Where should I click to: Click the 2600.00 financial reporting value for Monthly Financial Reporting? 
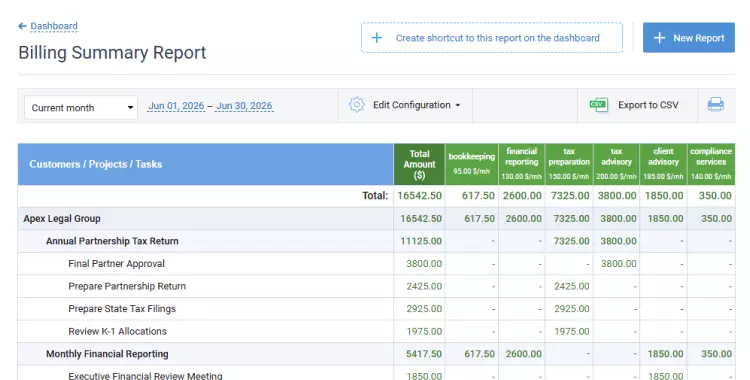[x=524, y=354]
